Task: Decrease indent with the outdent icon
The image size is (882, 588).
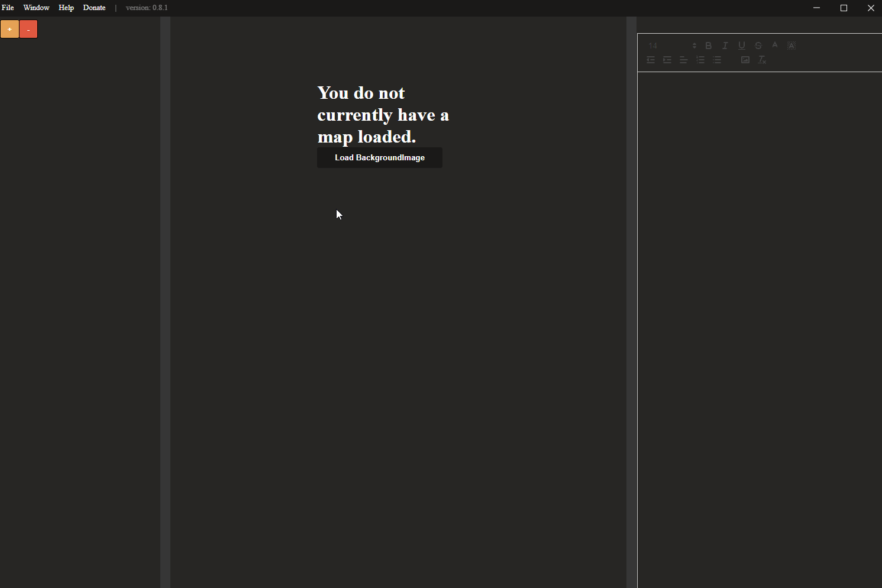Action: [x=651, y=60]
